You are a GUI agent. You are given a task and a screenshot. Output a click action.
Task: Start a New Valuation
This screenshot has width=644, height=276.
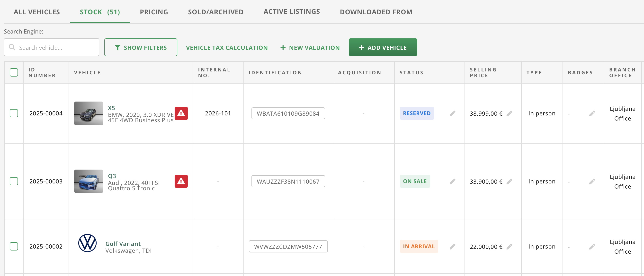click(x=310, y=48)
